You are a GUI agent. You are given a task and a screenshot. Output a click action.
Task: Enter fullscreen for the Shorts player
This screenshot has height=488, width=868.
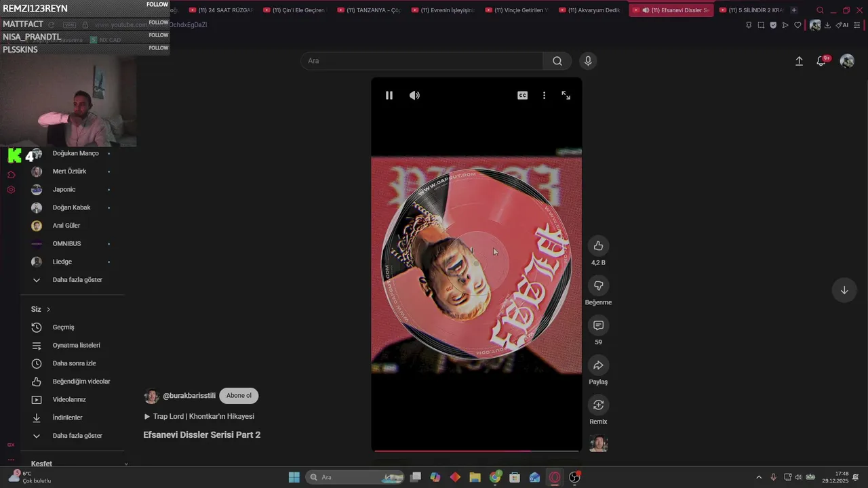pos(566,96)
